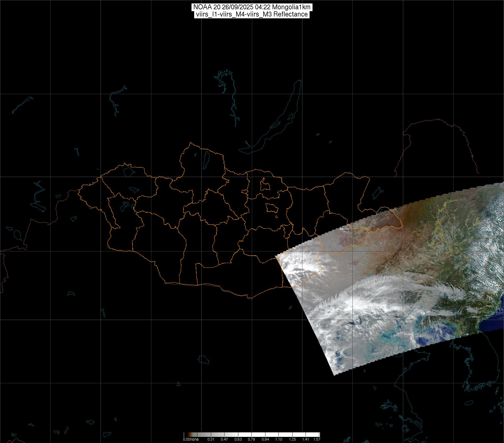Click the 1.57 maximum colorbar label
The width and height of the screenshot is (504, 443).
(317, 439)
